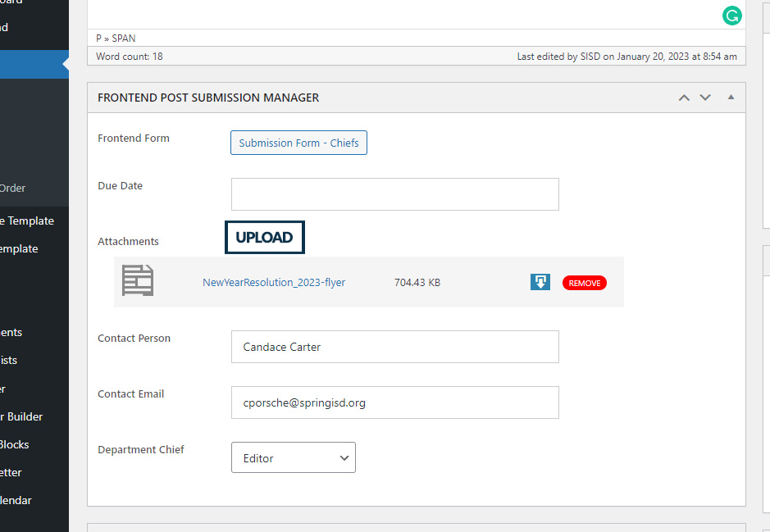Screen dimensions: 770x532
Task: Click the Word count: 18 text
Action: click(x=129, y=57)
